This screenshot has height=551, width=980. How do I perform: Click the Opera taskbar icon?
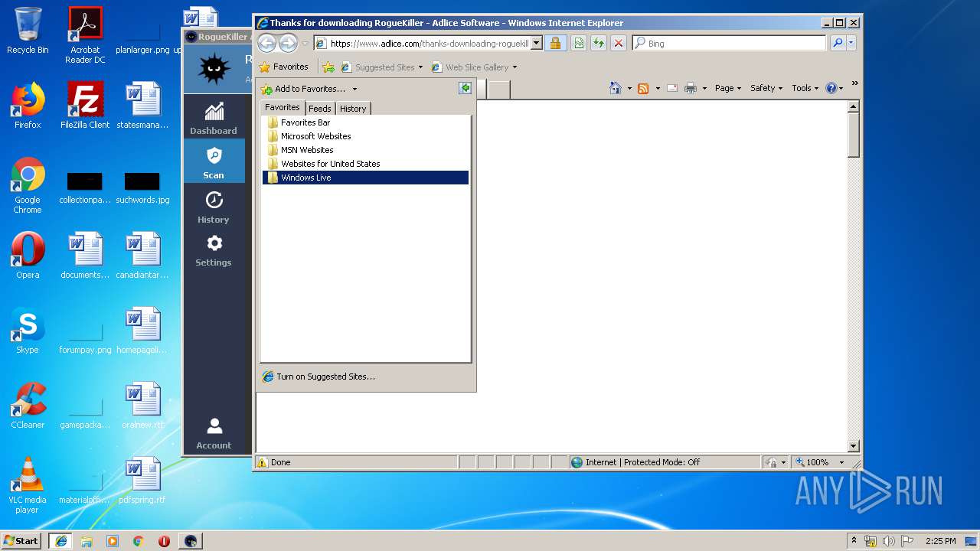click(x=164, y=541)
